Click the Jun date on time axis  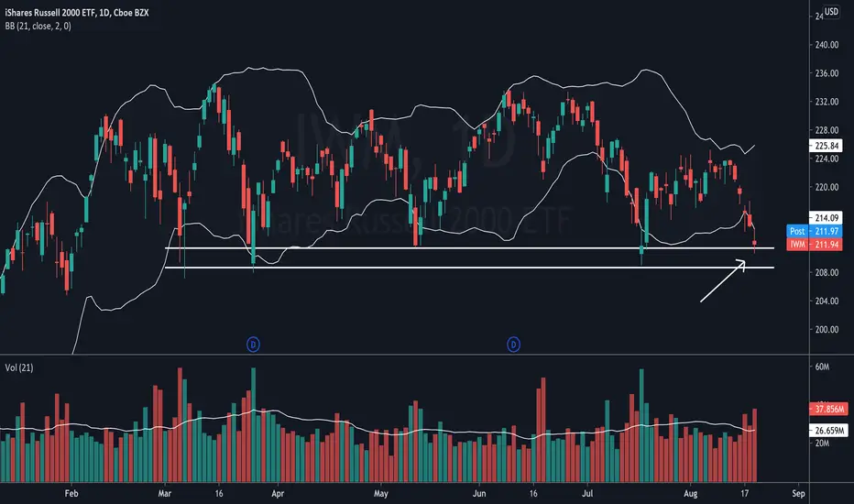click(x=479, y=494)
